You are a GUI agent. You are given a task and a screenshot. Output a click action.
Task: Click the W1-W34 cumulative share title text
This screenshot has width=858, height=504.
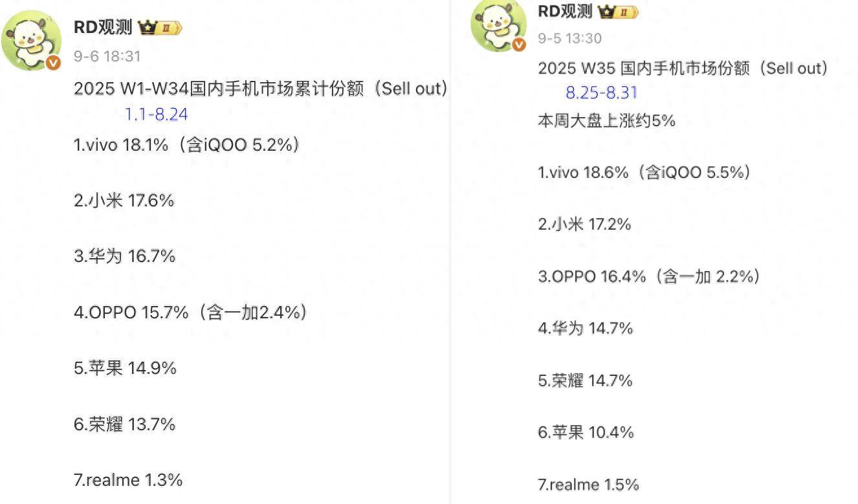[261, 89]
